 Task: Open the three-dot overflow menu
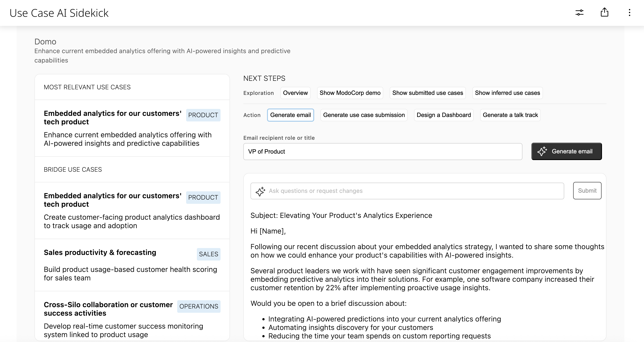(629, 13)
